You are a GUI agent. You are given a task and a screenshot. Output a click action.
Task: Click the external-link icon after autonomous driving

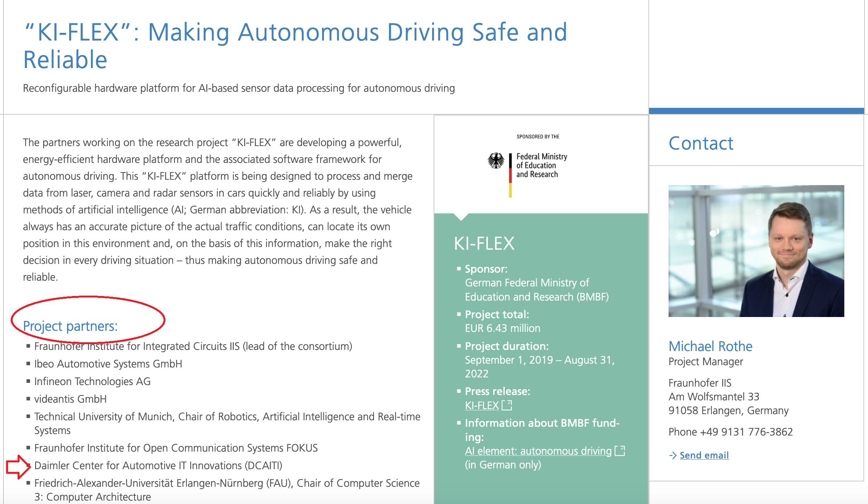[x=620, y=451]
